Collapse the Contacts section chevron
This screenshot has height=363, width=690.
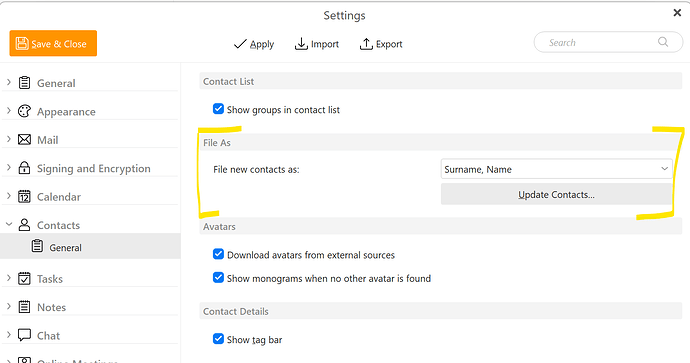click(x=9, y=224)
